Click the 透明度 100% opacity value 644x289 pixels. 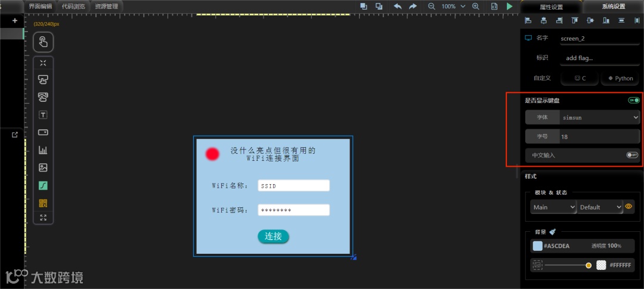click(606, 246)
